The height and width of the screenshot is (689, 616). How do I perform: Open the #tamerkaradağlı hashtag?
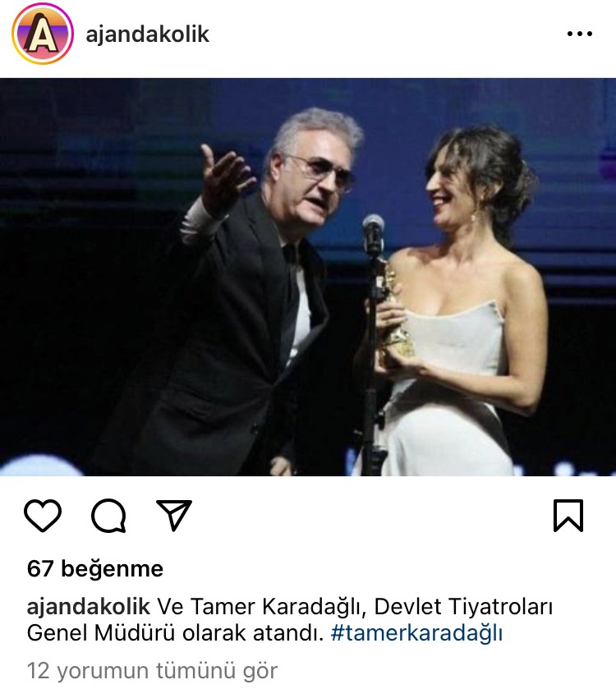(416, 633)
